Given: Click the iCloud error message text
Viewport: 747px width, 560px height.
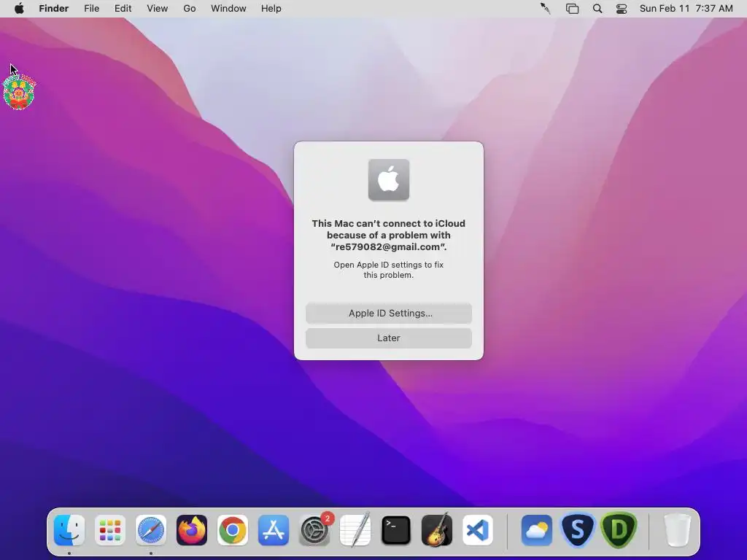Looking at the screenshot, I should [389, 236].
